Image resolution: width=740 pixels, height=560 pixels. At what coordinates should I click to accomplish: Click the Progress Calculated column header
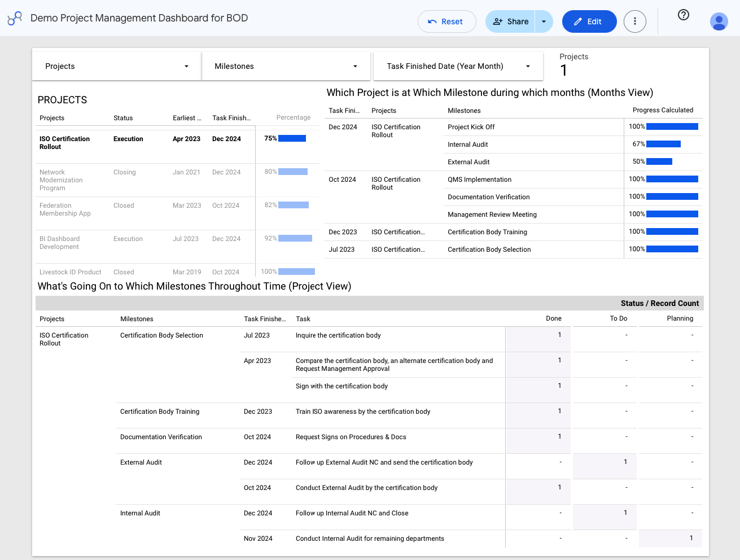click(663, 110)
